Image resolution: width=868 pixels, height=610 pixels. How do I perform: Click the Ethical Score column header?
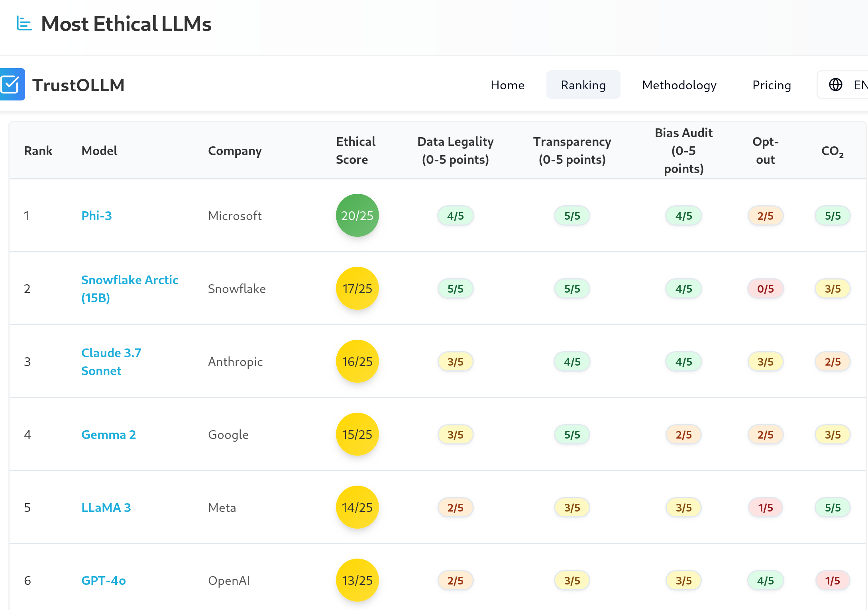pyautogui.click(x=355, y=151)
